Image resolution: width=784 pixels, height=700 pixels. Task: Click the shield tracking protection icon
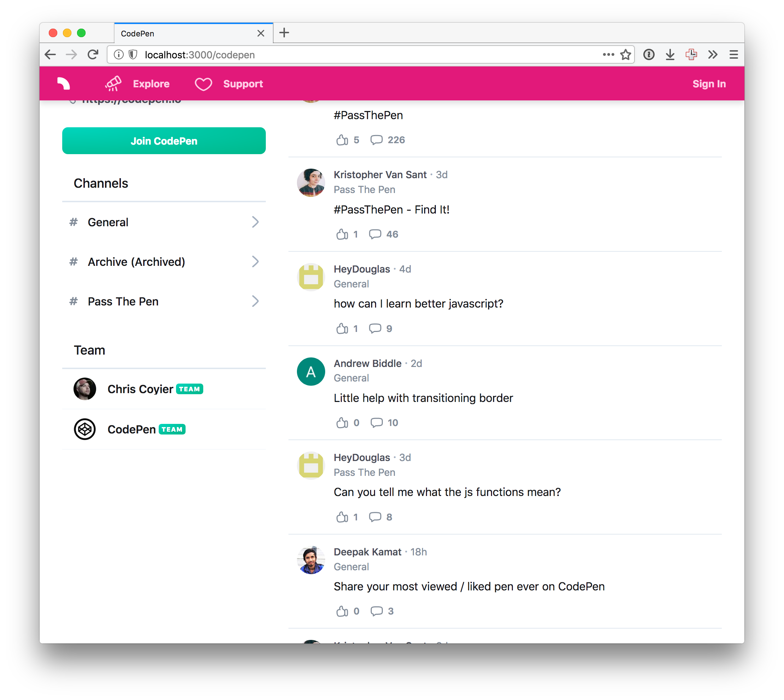point(133,54)
